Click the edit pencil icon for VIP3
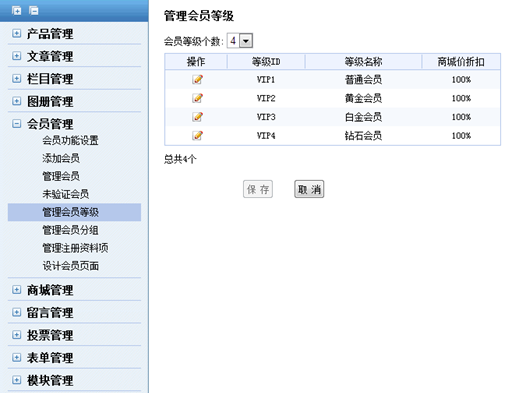This screenshot has height=393, width=522. pos(197,117)
